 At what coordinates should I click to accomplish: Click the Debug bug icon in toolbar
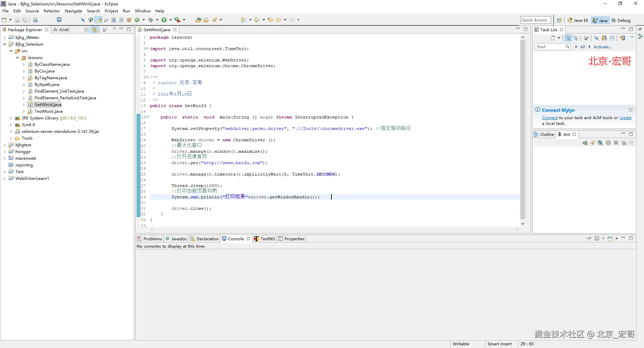click(151, 20)
